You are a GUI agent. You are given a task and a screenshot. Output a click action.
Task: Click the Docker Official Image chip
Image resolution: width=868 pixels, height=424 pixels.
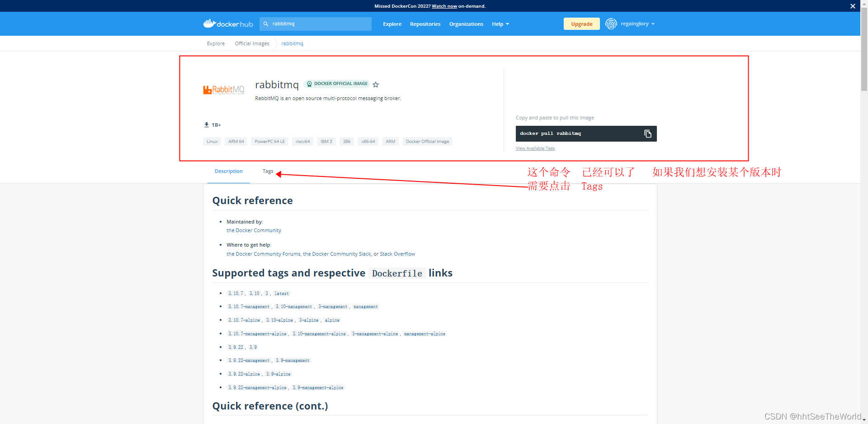(x=427, y=142)
